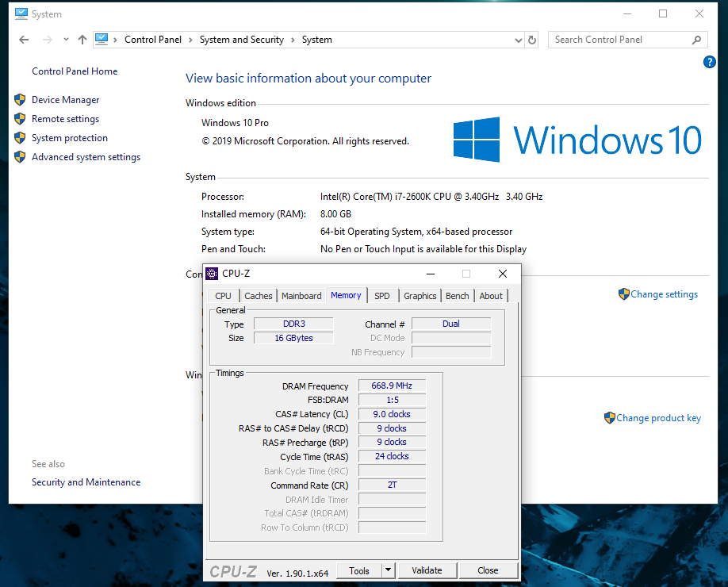Close CPU-Z with the X button
This screenshot has width=728, height=587.
(x=502, y=274)
